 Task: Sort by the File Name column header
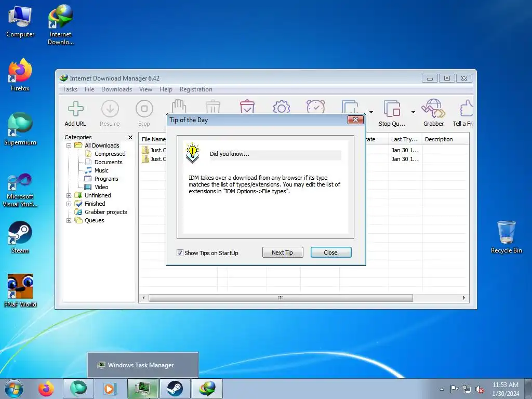coord(153,139)
